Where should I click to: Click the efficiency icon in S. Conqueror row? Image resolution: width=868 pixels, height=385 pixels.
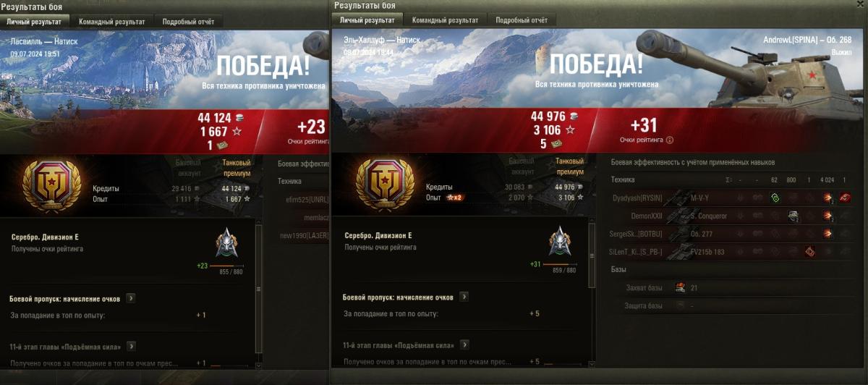point(792,216)
